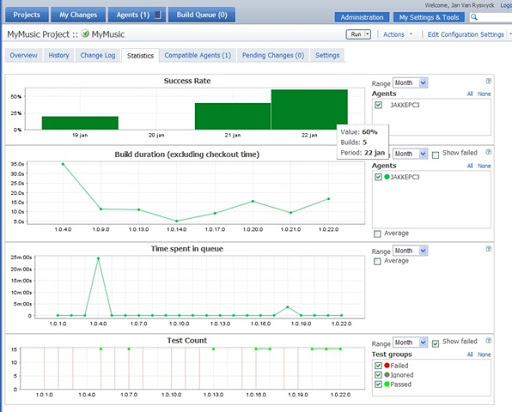Click the Administration link

[x=362, y=17]
